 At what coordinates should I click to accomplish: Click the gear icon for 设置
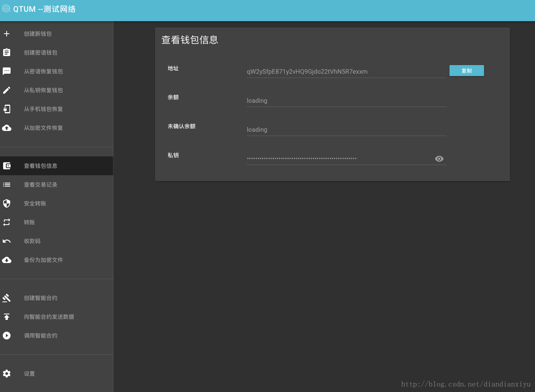[7, 374]
